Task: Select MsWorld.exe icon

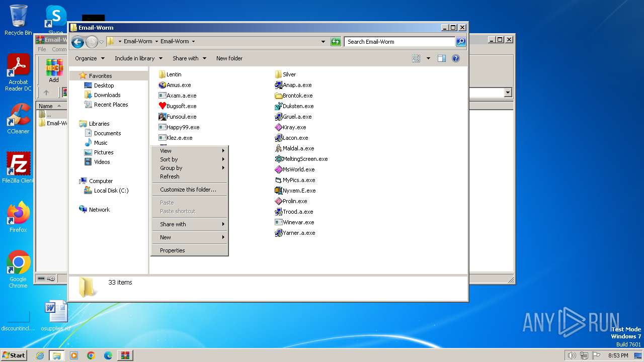Action: tap(278, 169)
